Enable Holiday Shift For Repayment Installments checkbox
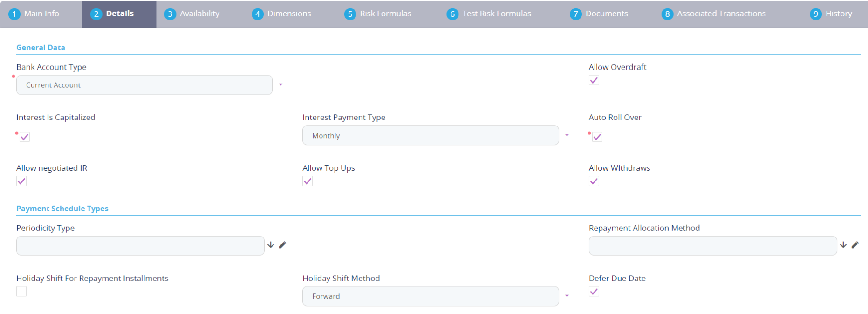The width and height of the screenshot is (868, 314). tap(21, 292)
